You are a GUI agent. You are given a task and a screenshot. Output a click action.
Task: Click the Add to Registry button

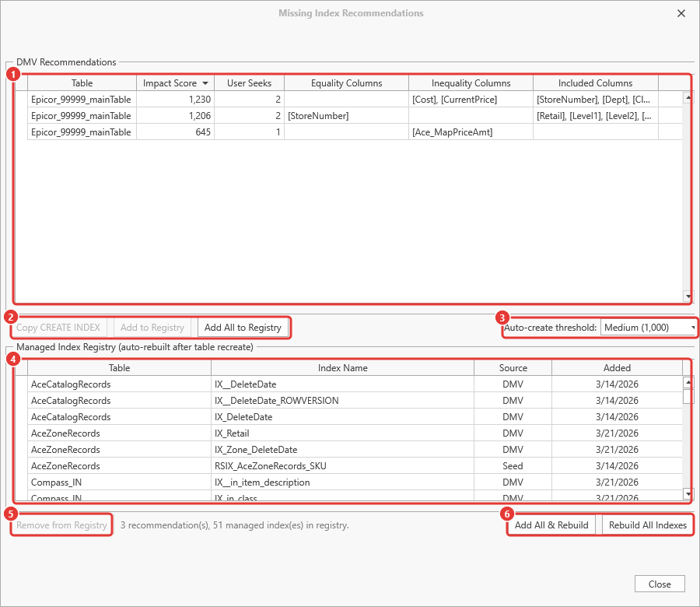point(152,328)
